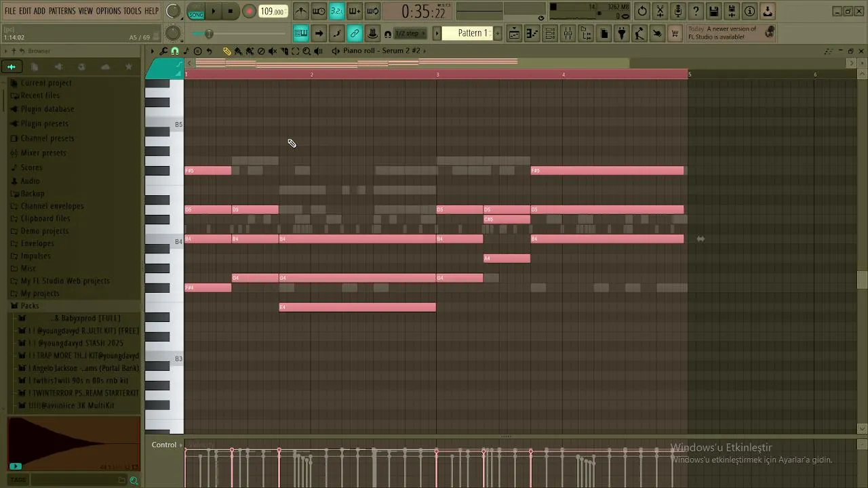Viewport: 868px width, 488px height.
Task: Open the help question mark icon
Action: (x=696, y=12)
